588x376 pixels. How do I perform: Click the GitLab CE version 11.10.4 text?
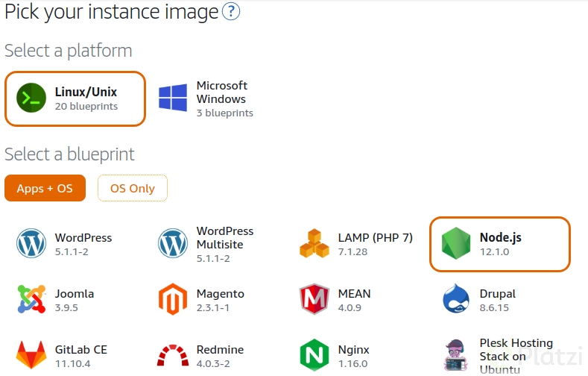coord(73,363)
